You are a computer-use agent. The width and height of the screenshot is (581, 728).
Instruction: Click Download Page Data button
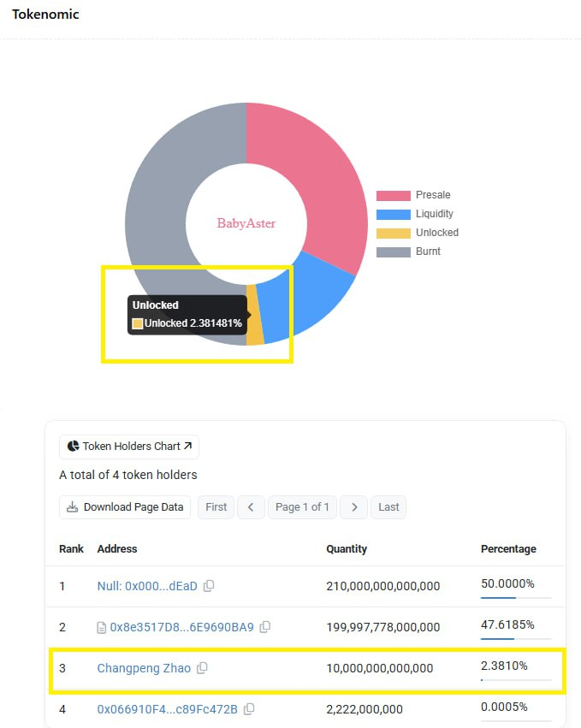(x=125, y=507)
